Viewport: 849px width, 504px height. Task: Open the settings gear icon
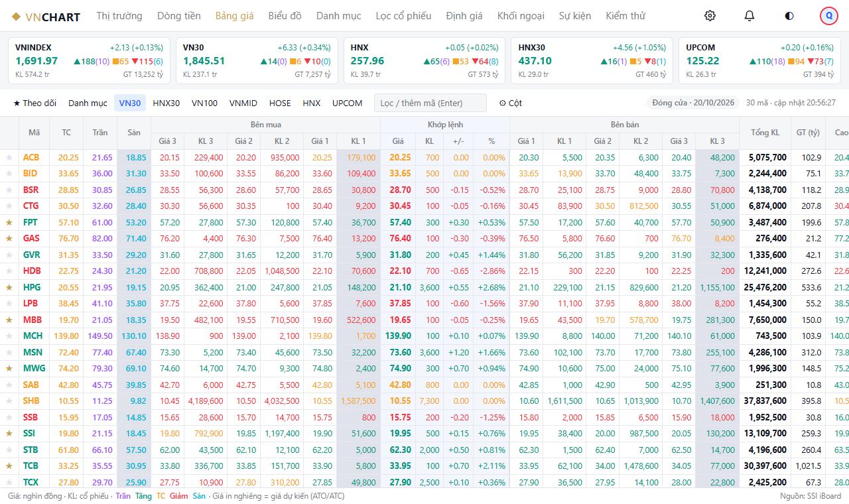tap(710, 16)
